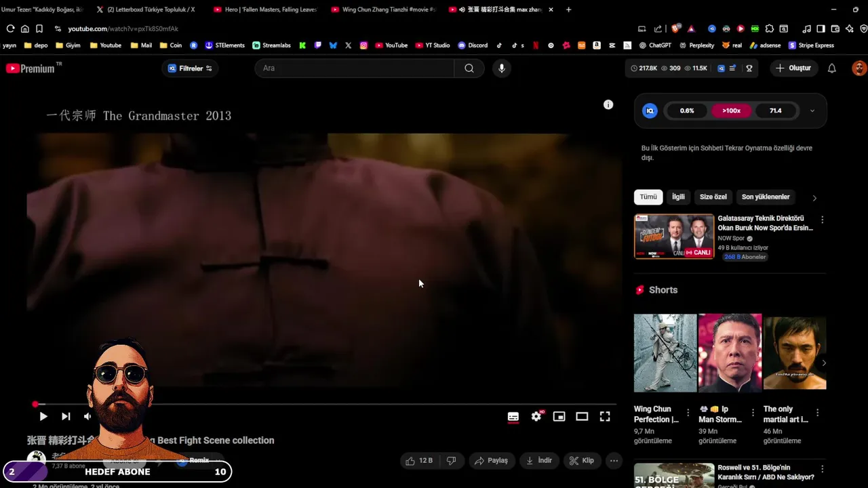Like the video with 12 B likes
Image resolution: width=868 pixels, height=488 pixels.
pyautogui.click(x=419, y=461)
